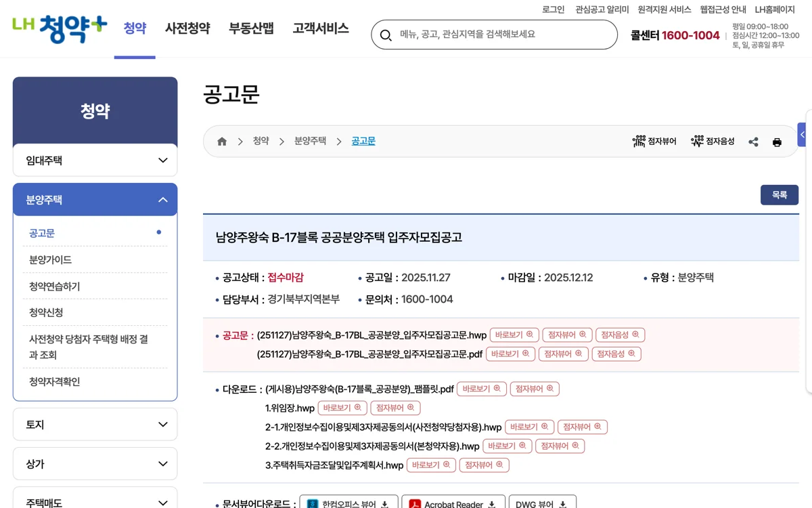Click the LH 청약+ logo
The image size is (812, 508).
pos(60,28)
